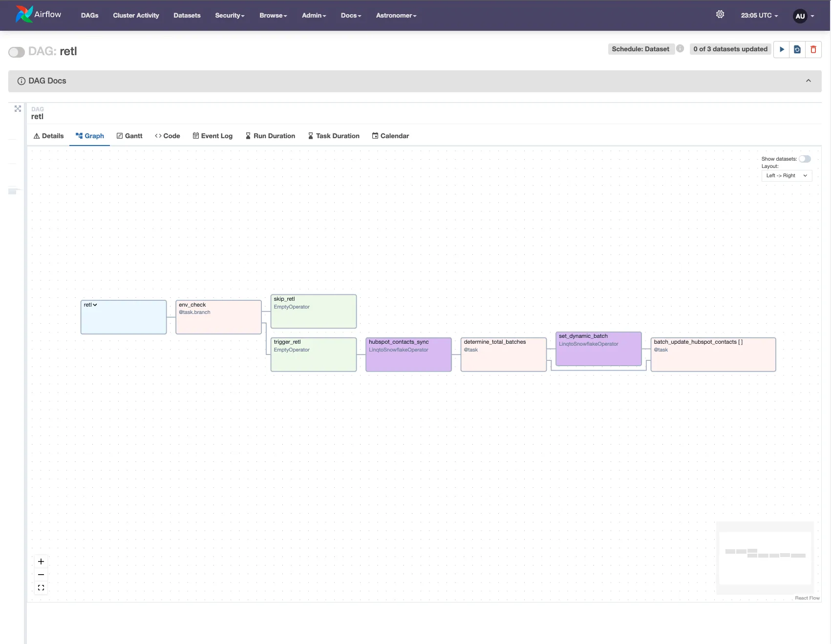Screen dimensions: 831x644
Task: Select the trigger_retl task node
Action: [x=314, y=354]
